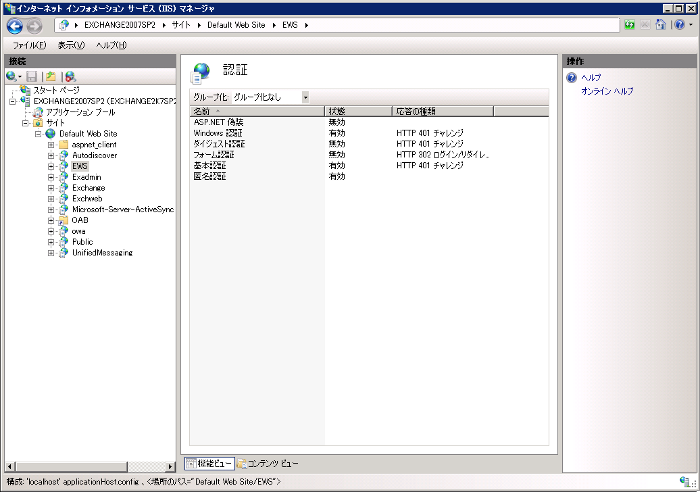Select the フォーム認証 row
Viewport: 700px width, 492px height.
click(369, 154)
